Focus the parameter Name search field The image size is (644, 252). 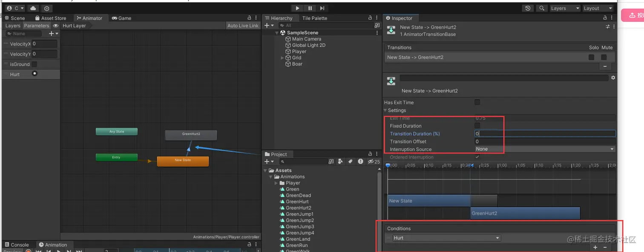[x=23, y=33]
